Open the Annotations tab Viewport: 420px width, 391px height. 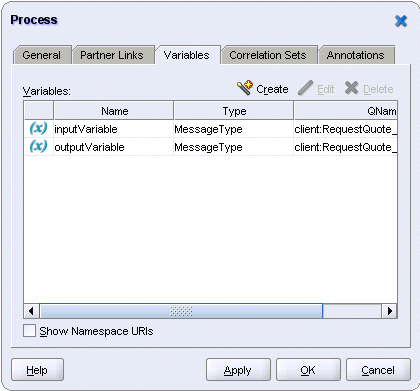356,55
